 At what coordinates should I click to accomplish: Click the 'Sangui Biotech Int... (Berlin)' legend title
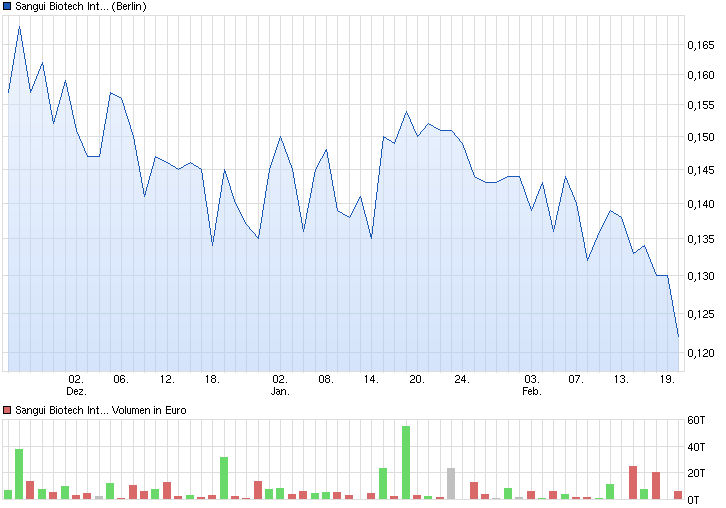click(x=81, y=6)
